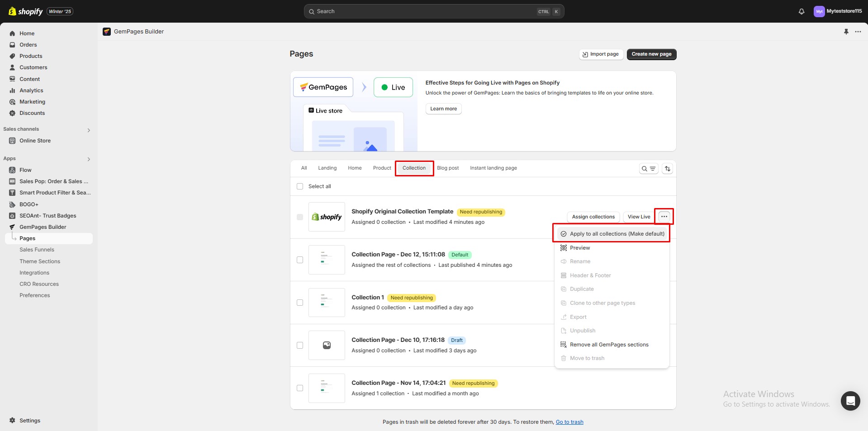Expand the Apps section chevron

coord(89,159)
